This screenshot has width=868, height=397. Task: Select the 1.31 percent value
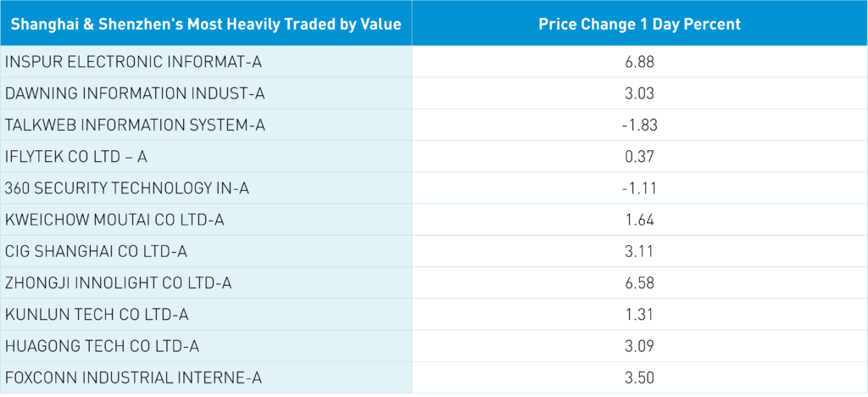(640, 315)
